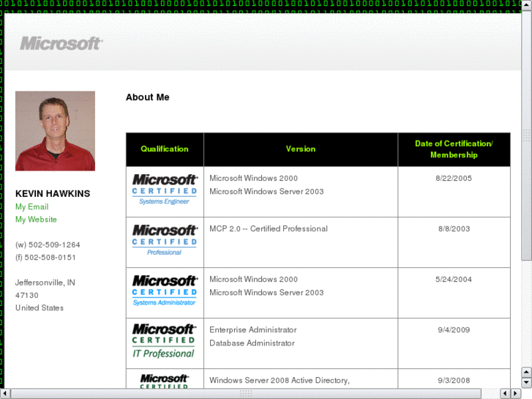Select MCP 2.0 -- Certified Professional text

click(x=269, y=229)
